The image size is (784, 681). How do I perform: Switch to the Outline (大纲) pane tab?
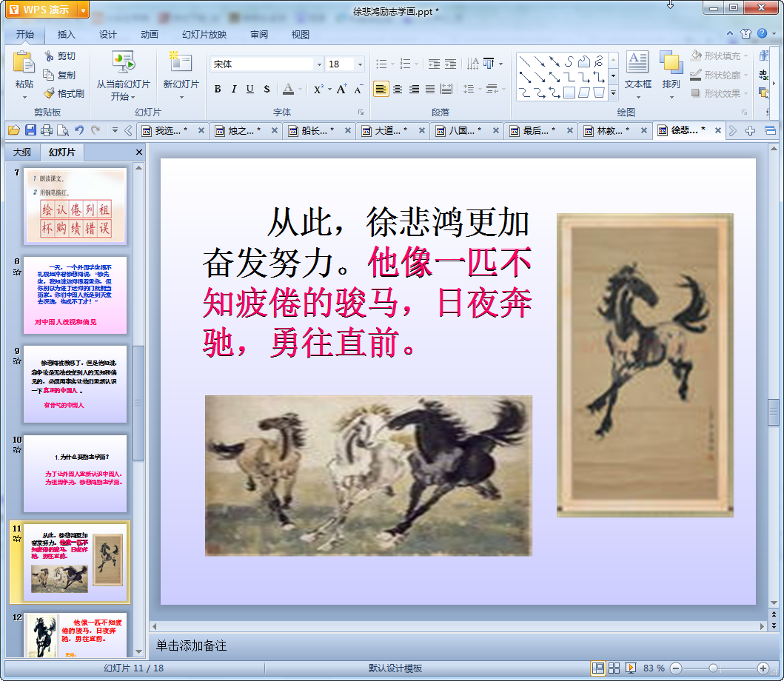tap(22, 152)
